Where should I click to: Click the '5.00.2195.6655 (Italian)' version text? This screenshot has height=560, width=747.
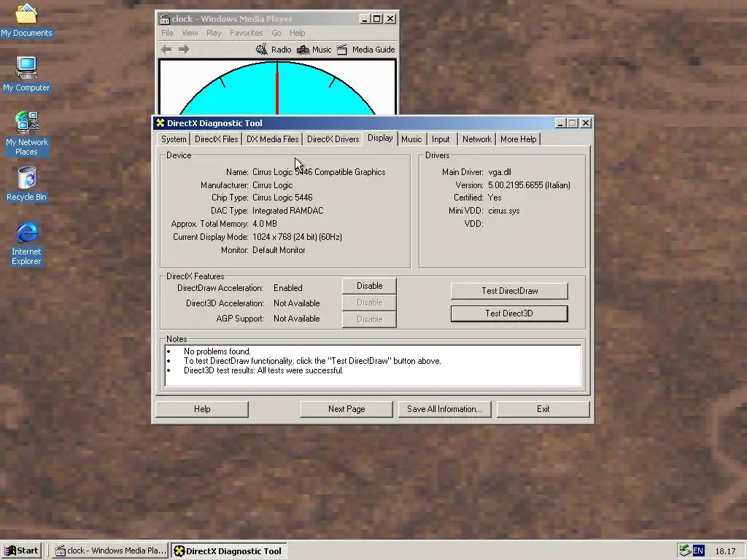pos(529,185)
